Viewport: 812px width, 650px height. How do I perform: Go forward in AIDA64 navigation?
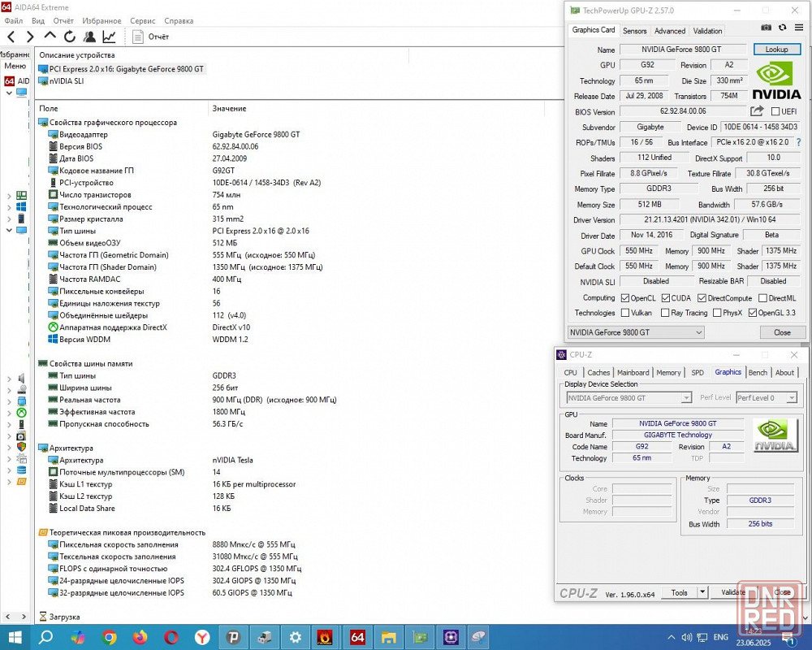(30, 37)
